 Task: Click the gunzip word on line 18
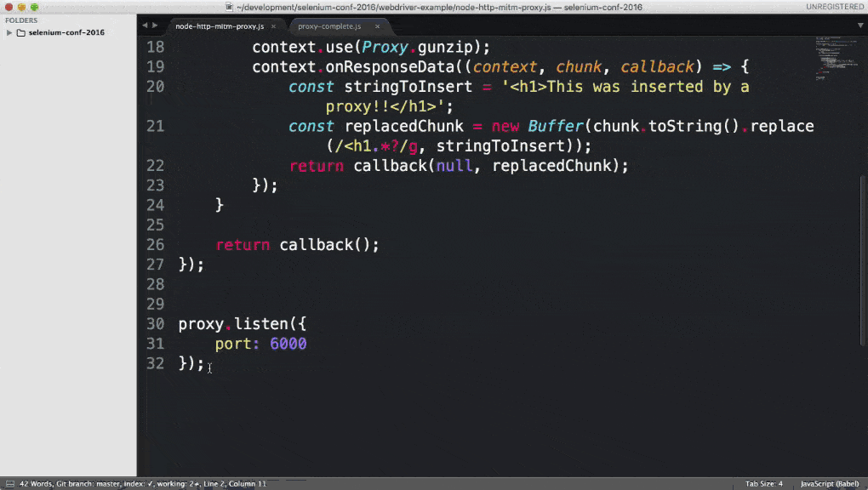(445, 47)
